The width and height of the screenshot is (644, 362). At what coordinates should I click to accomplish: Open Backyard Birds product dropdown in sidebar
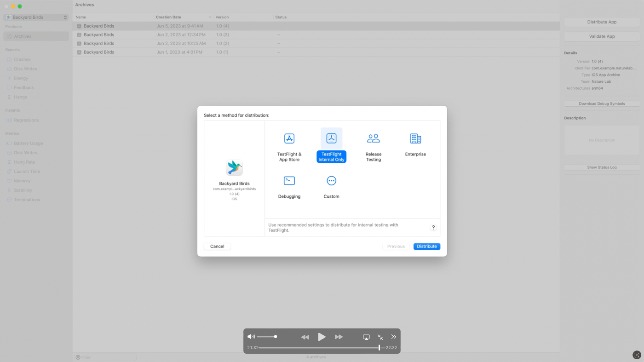[36, 17]
